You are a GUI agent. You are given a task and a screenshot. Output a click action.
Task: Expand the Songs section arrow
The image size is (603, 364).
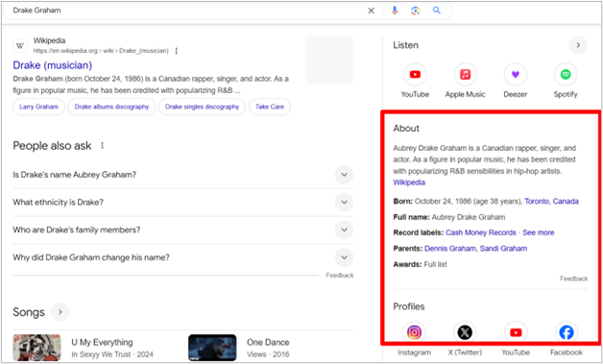coord(60,312)
